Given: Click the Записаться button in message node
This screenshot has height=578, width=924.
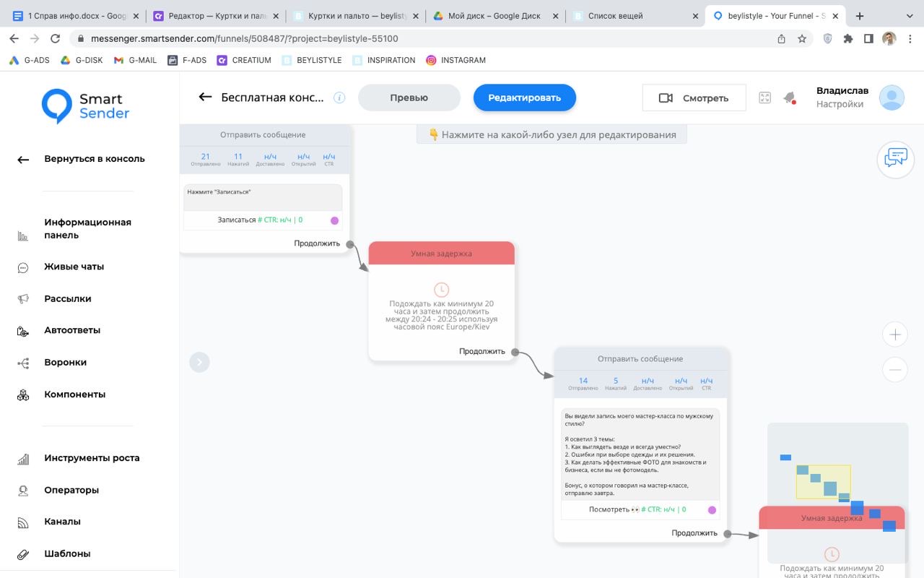Looking at the screenshot, I should 263,220.
